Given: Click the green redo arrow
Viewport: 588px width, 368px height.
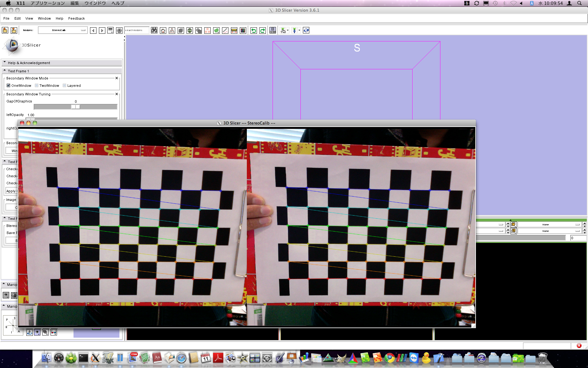Looking at the screenshot, I should tap(262, 30).
